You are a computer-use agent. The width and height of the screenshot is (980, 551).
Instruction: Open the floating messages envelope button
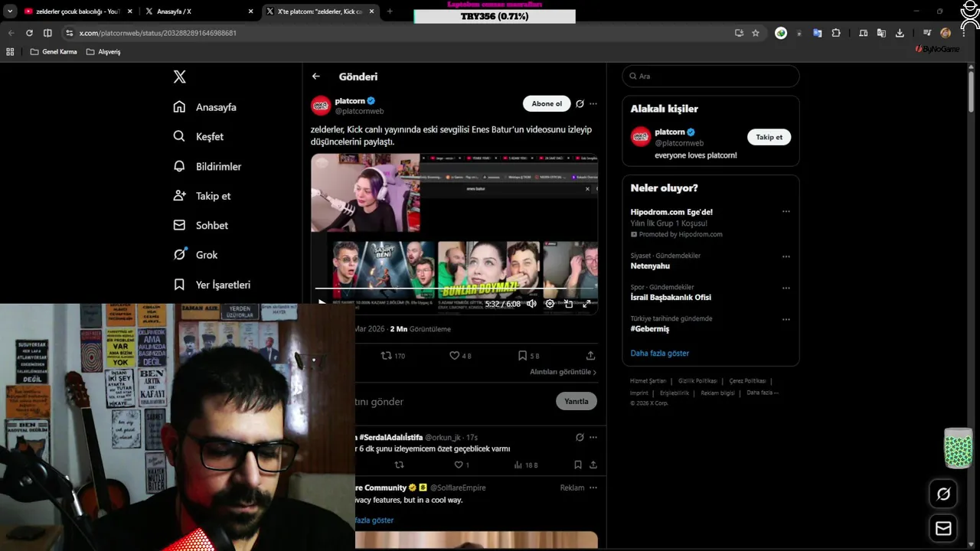point(943,529)
